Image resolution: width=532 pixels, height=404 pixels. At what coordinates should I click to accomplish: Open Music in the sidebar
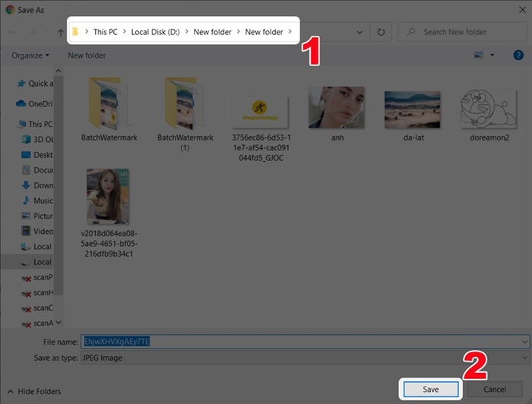37,200
